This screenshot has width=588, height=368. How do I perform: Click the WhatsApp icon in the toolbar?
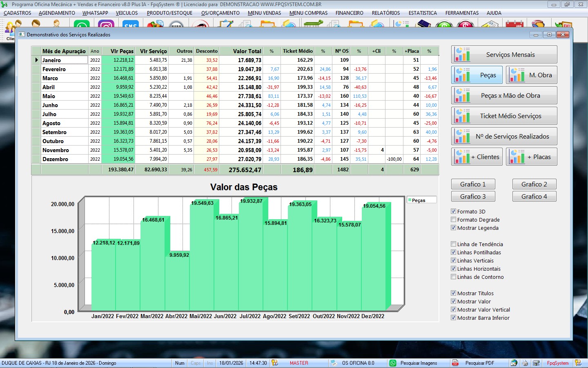[82, 25]
